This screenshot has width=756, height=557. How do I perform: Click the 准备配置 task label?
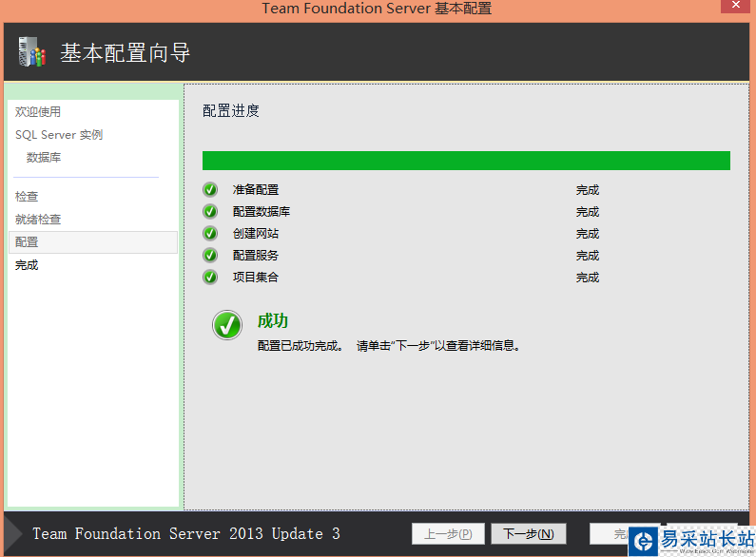click(256, 190)
